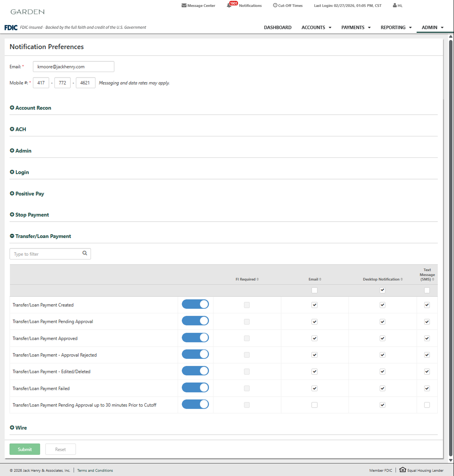Click the green Submit button

[25, 449]
